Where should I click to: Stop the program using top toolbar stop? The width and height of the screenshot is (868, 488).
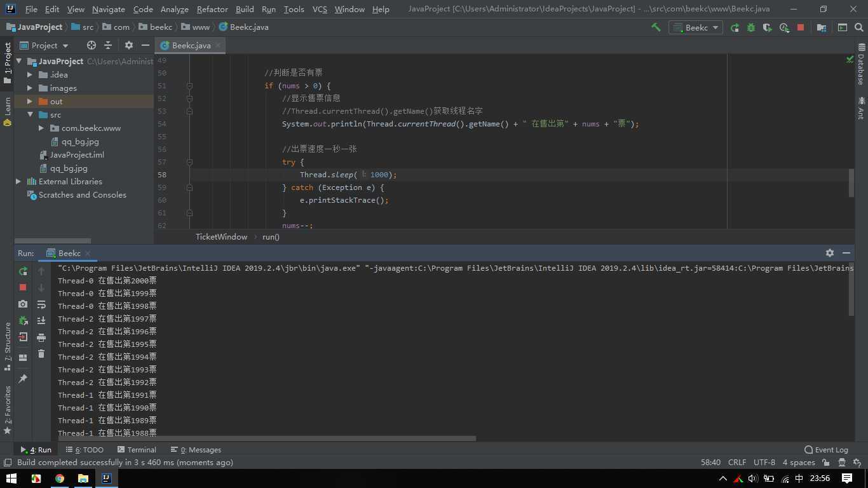(801, 27)
